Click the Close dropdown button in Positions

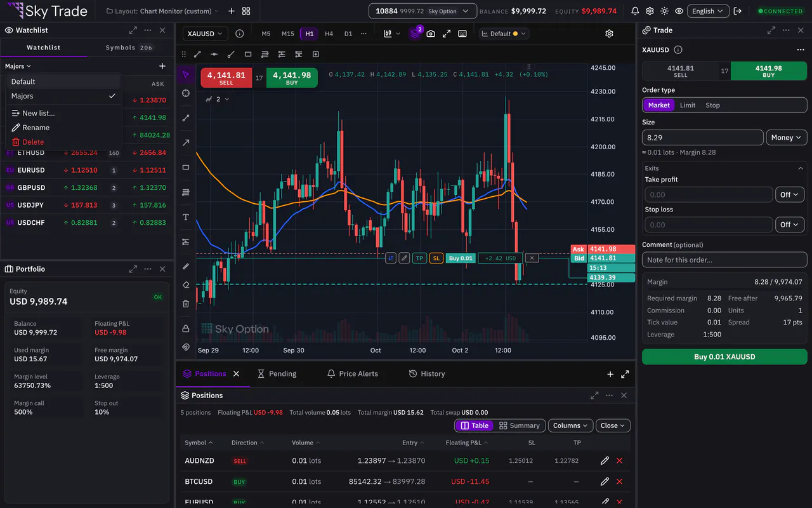613,425
